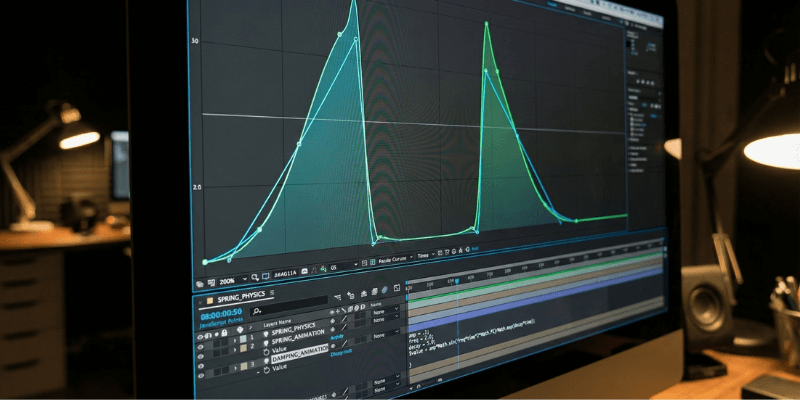Image resolution: width=800 pixels, height=400 pixels.
Task: Click the green channel icon left of GS dropdown
Action: coord(323,269)
